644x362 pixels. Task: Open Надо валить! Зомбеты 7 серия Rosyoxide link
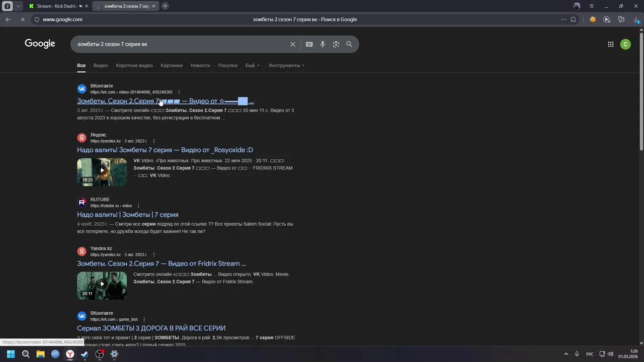(165, 150)
